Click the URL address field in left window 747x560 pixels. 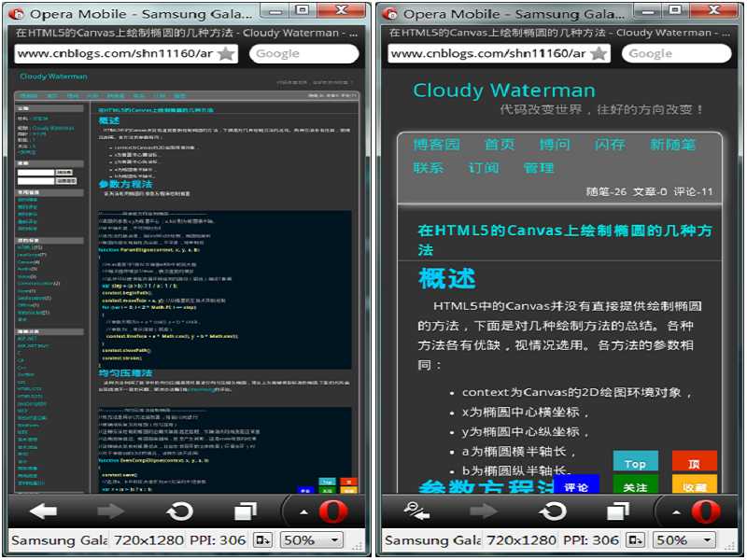coord(126,53)
